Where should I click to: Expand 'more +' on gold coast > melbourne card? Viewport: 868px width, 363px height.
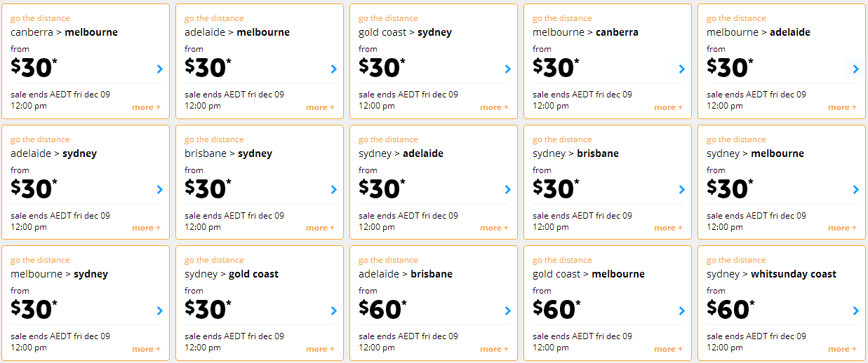coord(668,349)
